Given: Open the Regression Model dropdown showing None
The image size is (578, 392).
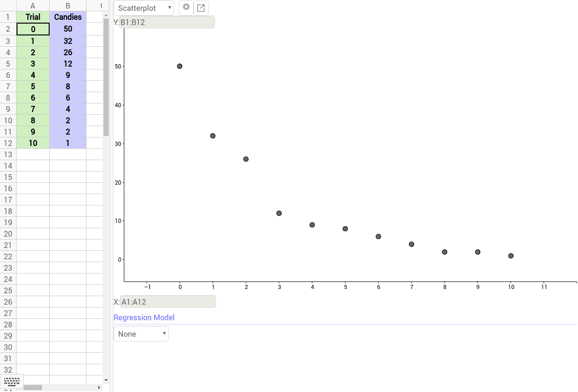Looking at the screenshot, I should (141, 334).
